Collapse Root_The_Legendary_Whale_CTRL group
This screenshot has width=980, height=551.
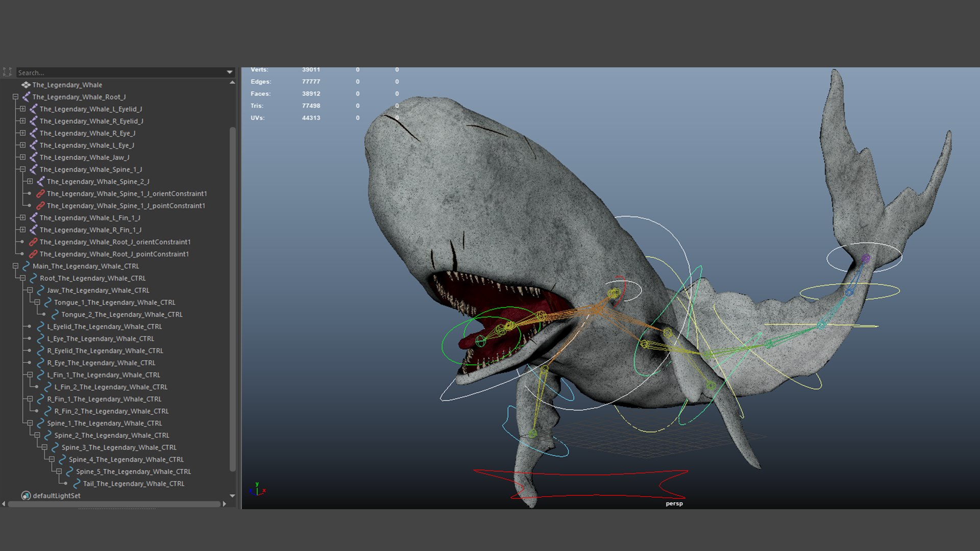tap(22, 279)
